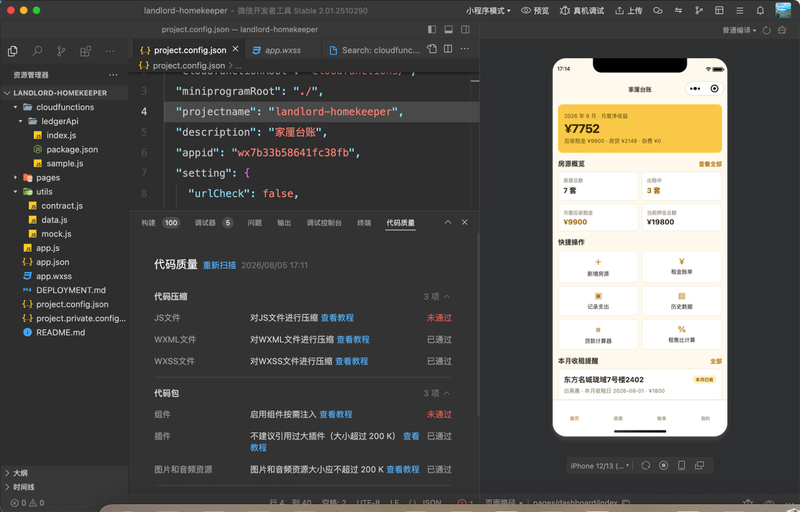The image size is (800, 512).
Task: Switch to the app.wxss editor tab
Action: pyautogui.click(x=283, y=50)
